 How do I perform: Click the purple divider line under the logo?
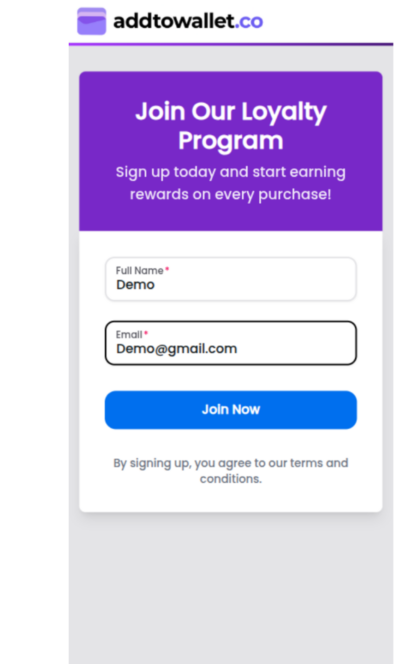[231, 44]
